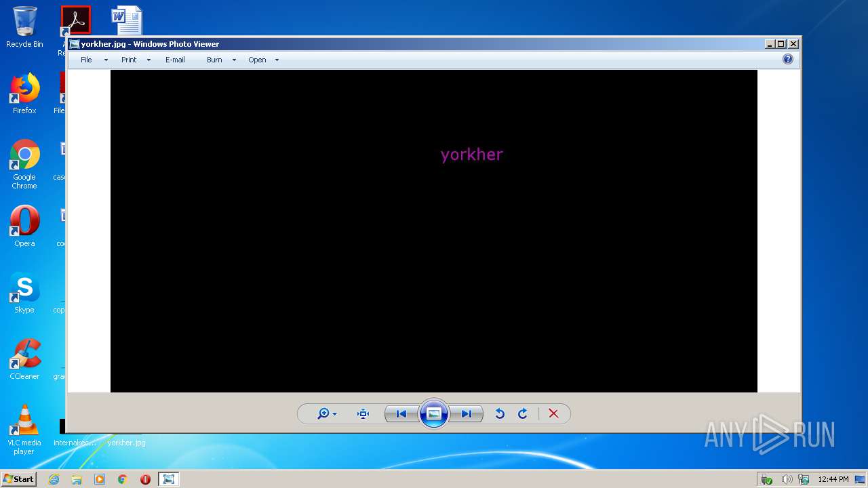The width and height of the screenshot is (868, 488).
Task: Open Windows Media Player from taskbar
Action: click(x=100, y=479)
